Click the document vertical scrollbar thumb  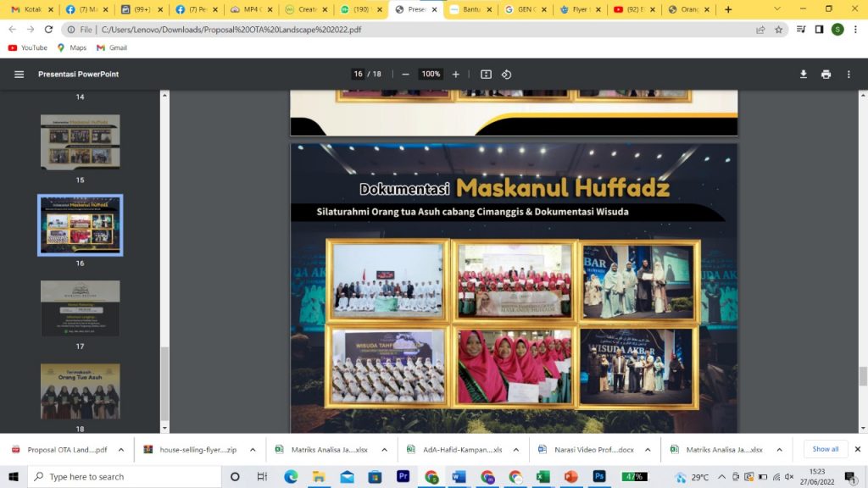pyautogui.click(x=863, y=375)
